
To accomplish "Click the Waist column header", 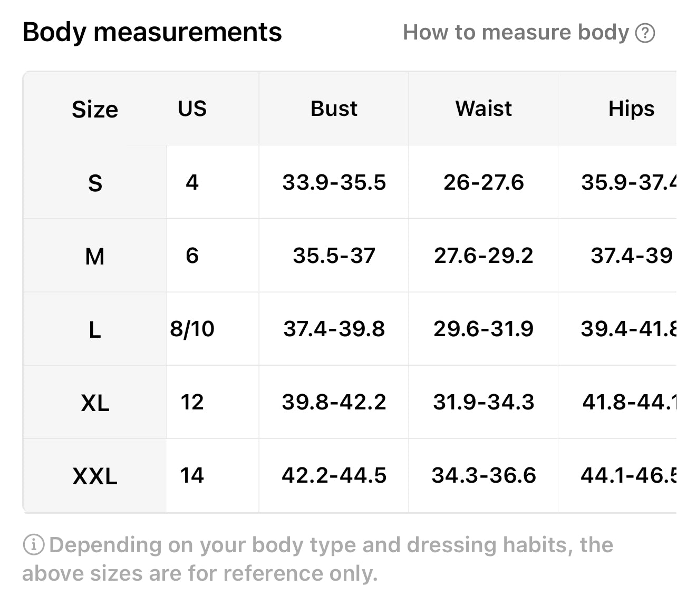I will coord(483,109).
